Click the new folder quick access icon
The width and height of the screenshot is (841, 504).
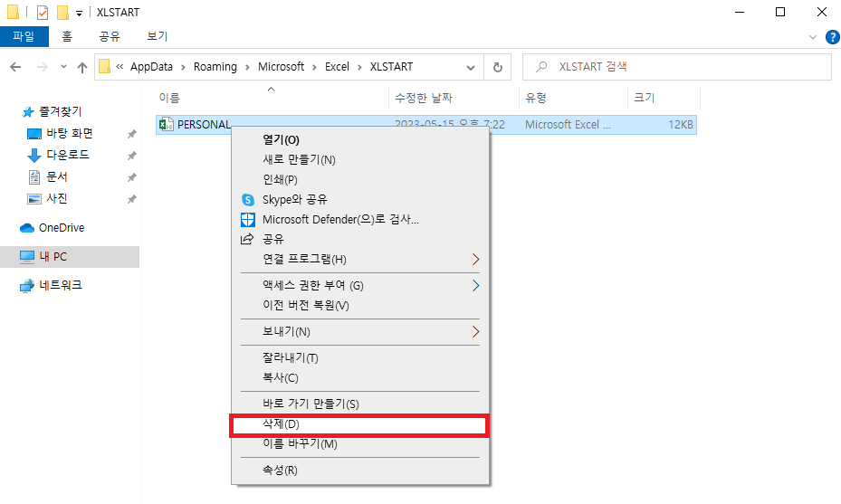[62, 13]
